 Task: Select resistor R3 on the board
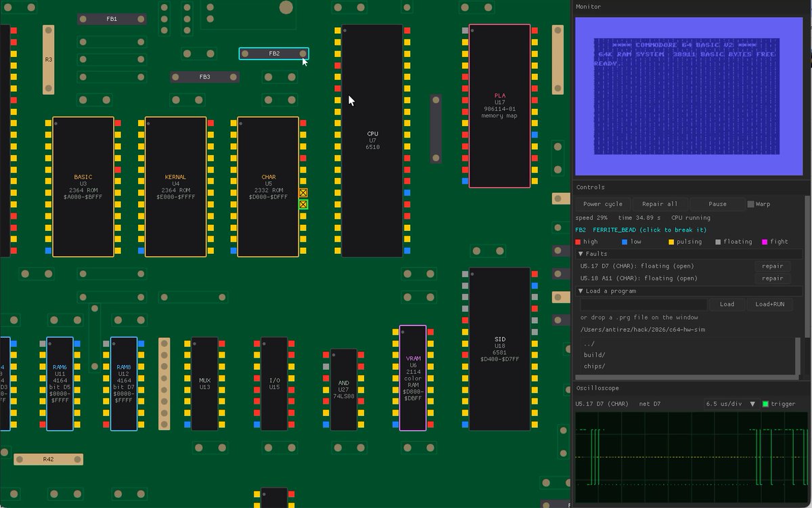point(48,60)
